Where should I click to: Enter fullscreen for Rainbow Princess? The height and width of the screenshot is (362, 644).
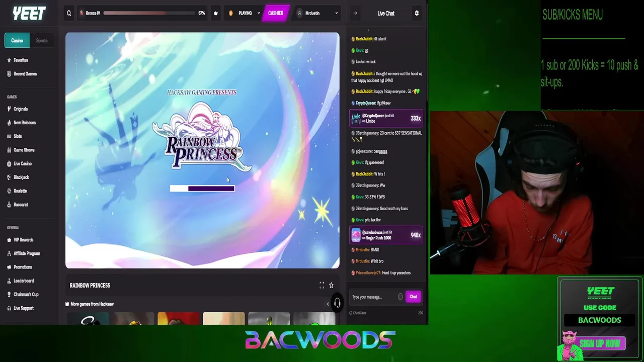point(322,285)
